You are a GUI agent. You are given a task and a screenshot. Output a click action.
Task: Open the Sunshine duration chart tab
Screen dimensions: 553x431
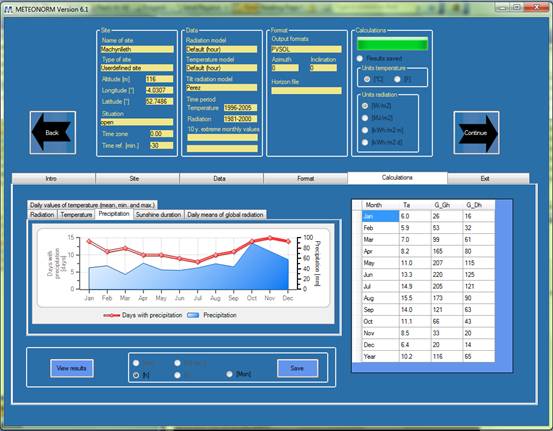point(159,214)
